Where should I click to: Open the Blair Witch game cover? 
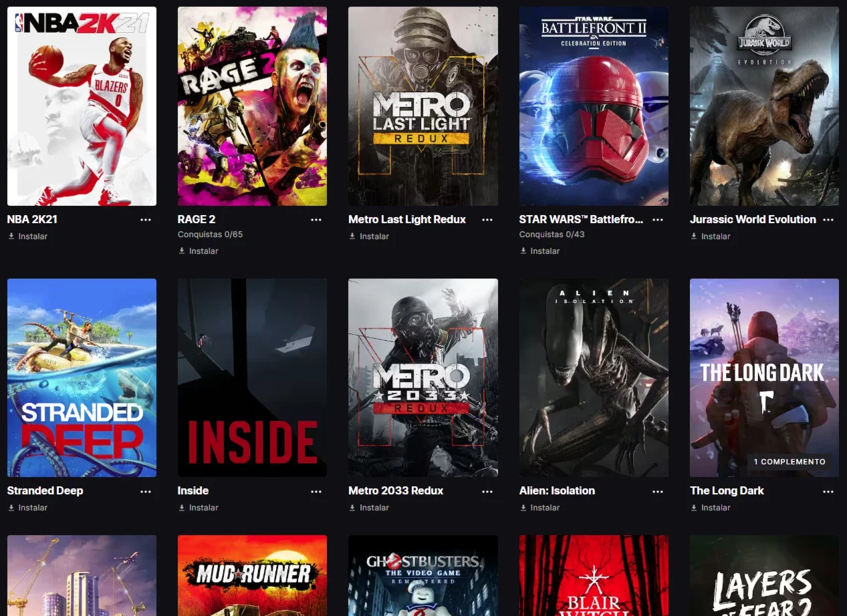tap(594, 575)
